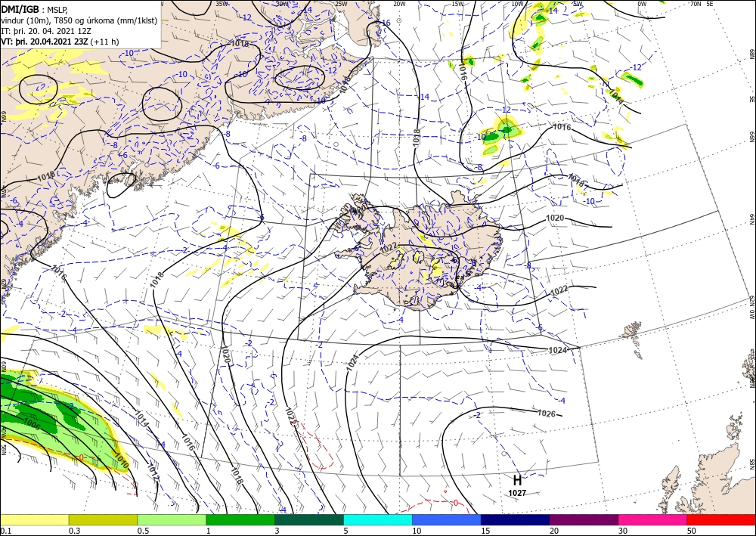Click the 1006 isobar label
The width and height of the screenshot is (756, 536).
pos(32,424)
